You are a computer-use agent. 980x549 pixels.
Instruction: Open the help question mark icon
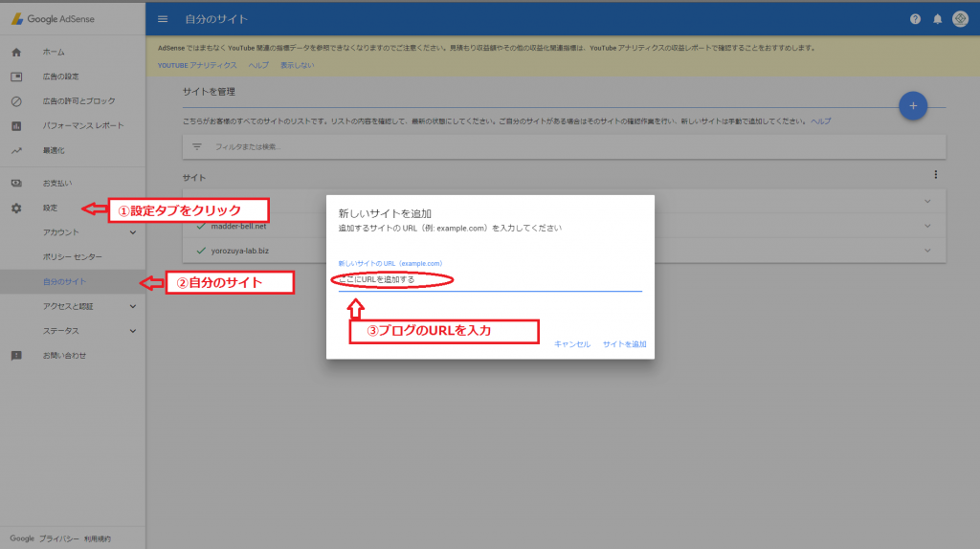(x=915, y=19)
